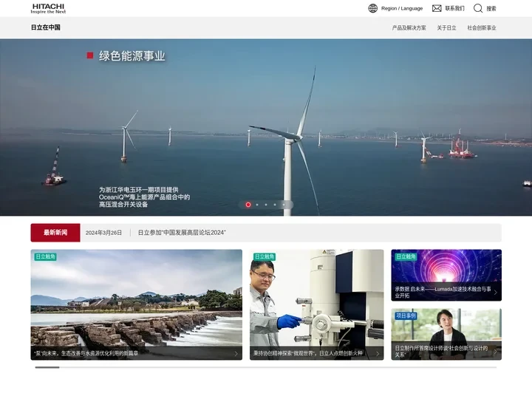Click the arrow on the Lumada article caption
This screenshot has width=532, height=399.
pyautogui.click(x=495, y=293)
